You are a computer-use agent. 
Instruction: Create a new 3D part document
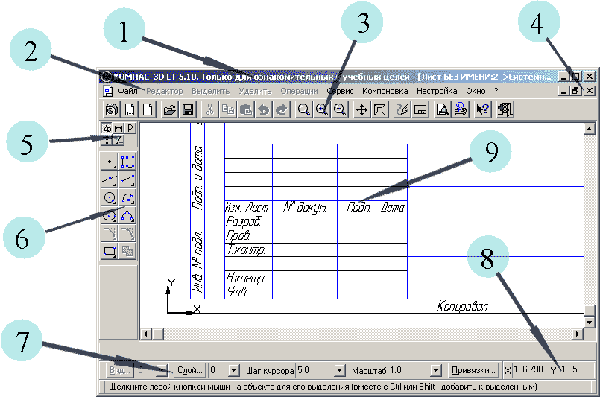click(x=111, y=110)
